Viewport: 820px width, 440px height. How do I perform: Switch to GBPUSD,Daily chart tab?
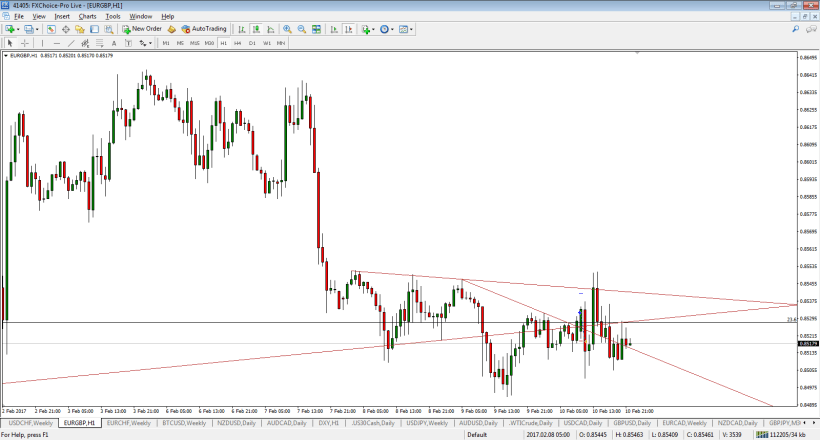632,423
